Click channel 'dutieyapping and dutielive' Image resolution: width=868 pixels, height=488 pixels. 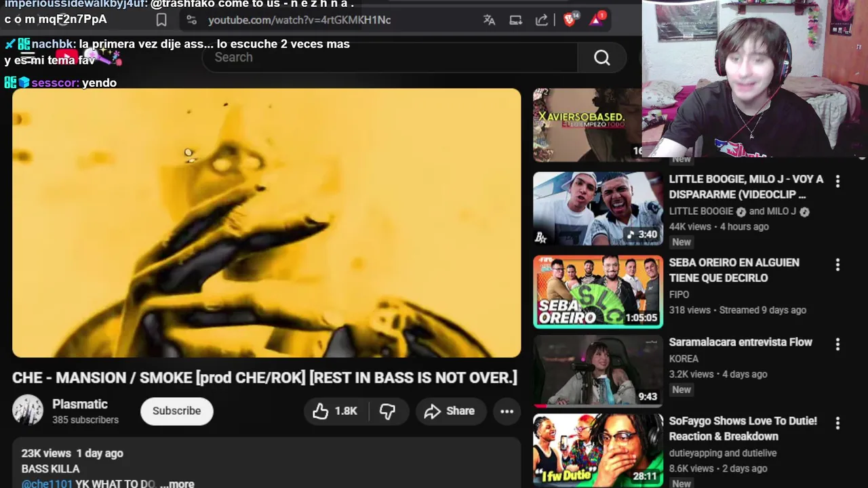click(x=723, y=453)
